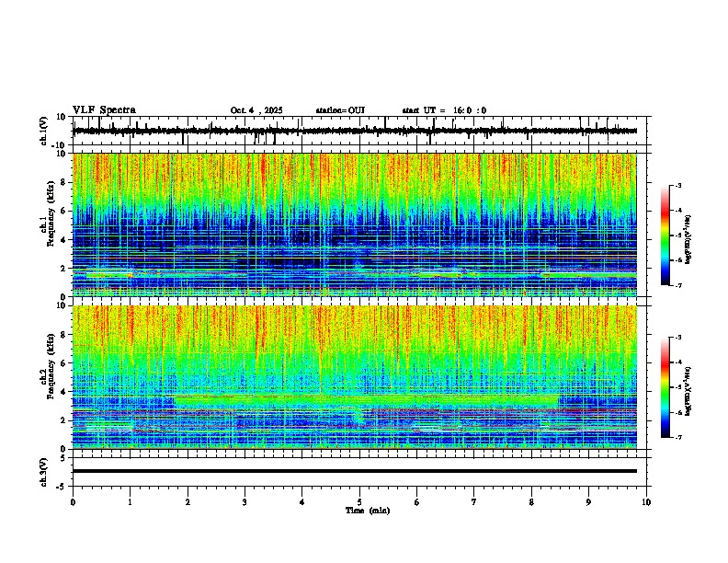Click the ch.2 color bar "log(PSD)" unit label

click(688, 392)
